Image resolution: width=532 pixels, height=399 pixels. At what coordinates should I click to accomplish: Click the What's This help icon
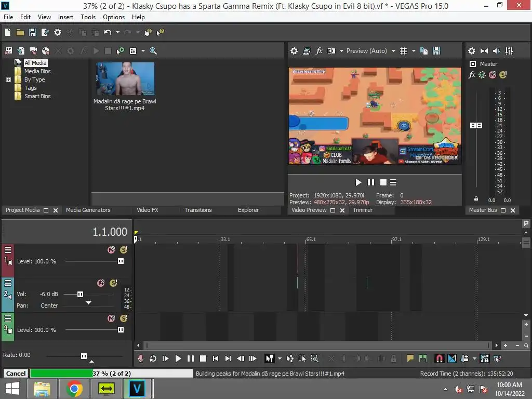click(x=160, y=32)
